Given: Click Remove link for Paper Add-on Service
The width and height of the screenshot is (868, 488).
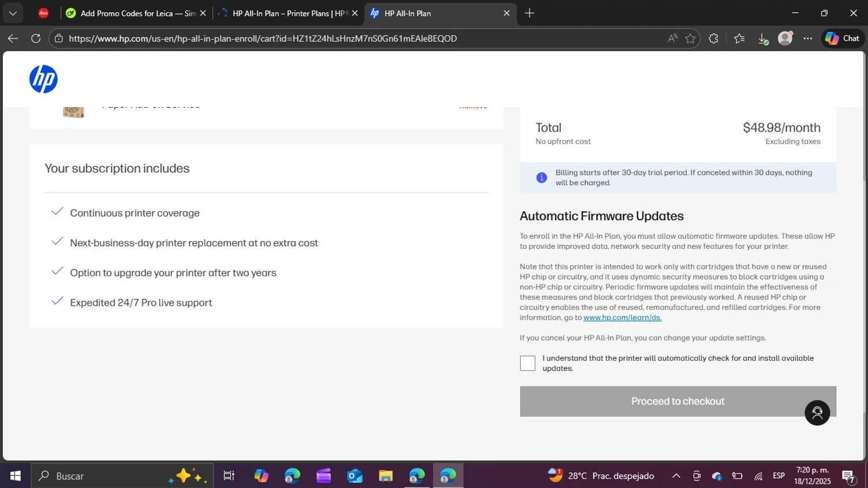Looking at the screenshot, I should click(473, 107).
